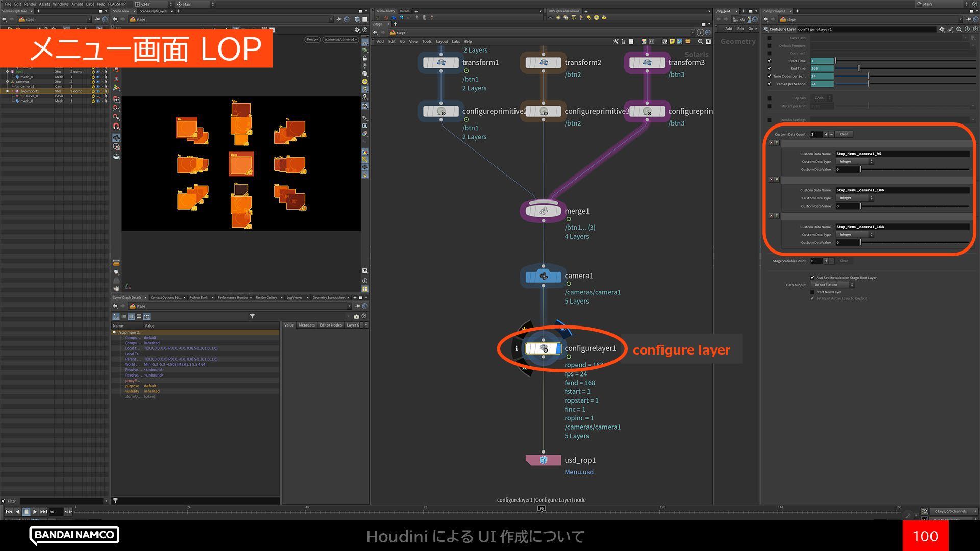Open the Layout menu in network editor

[442, 42]
